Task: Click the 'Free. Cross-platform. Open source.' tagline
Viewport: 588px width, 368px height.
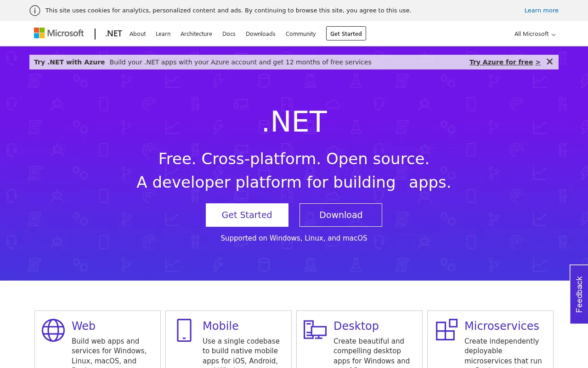Action: 294,159
